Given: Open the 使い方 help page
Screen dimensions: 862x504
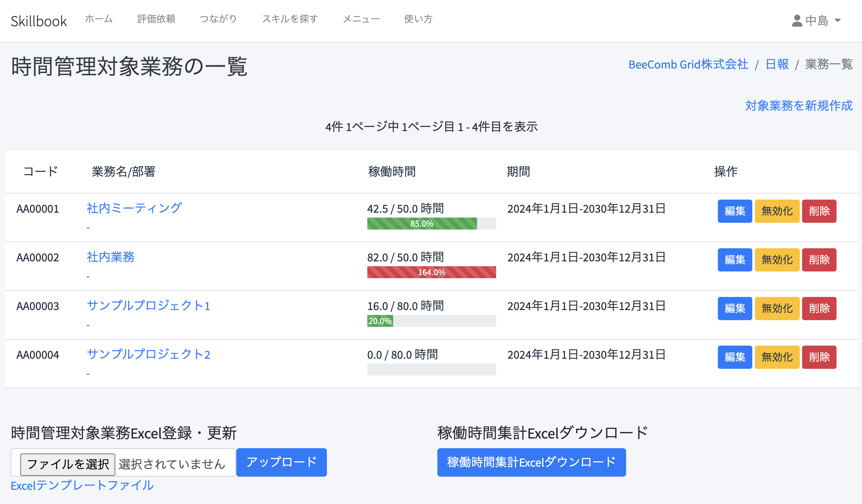Looking at the screenshot, I should click(x=418, y=19).
